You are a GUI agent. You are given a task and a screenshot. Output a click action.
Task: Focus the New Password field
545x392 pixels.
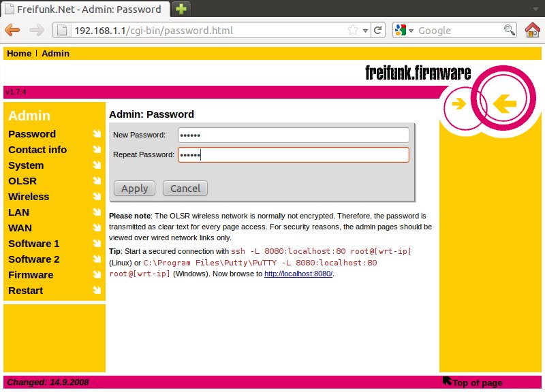tap(293, 135)
